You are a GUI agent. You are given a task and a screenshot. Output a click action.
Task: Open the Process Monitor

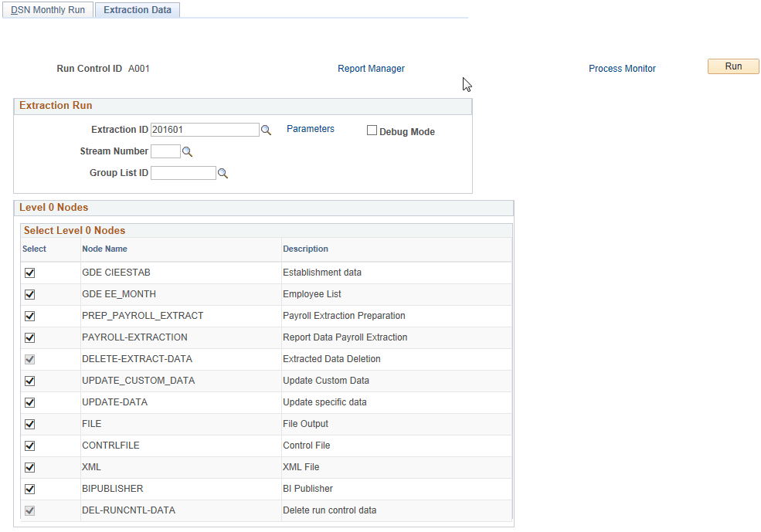point(622,68)
